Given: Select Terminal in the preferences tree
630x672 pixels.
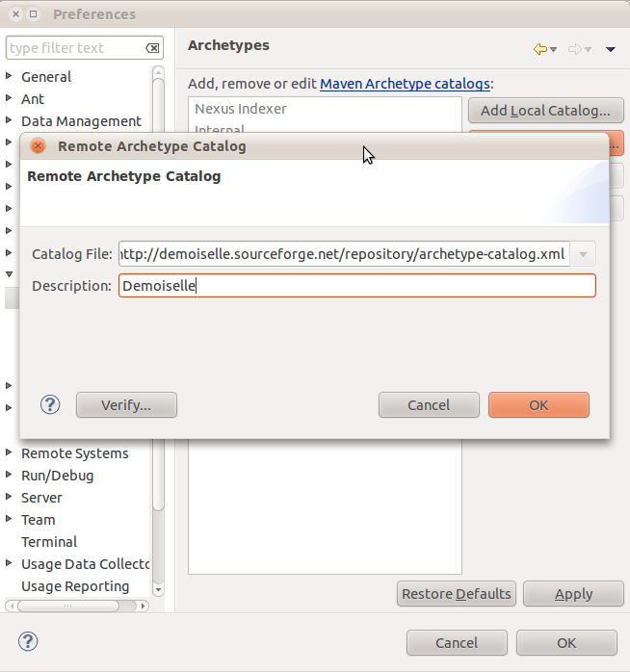Looking at the screenshot, I should pyautogui.click(x=49, y=542).
